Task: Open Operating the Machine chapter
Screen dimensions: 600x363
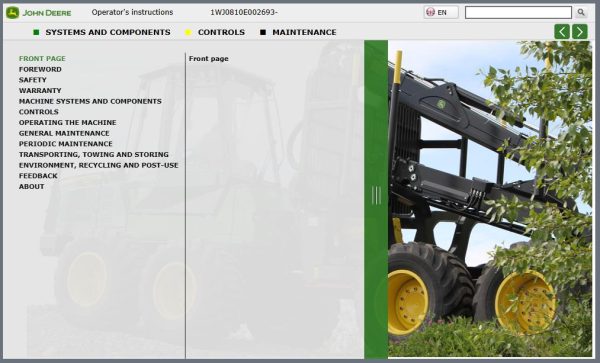Action: click(68, 123)
